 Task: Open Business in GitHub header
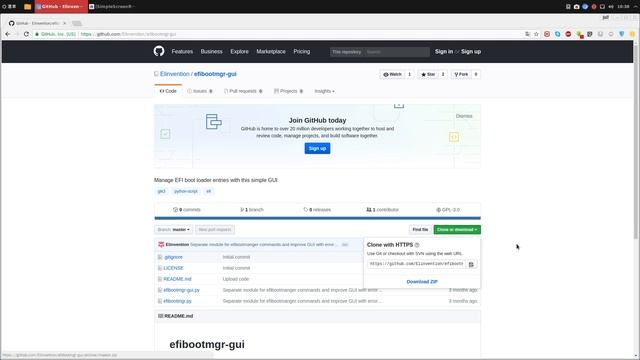point(211,51)
